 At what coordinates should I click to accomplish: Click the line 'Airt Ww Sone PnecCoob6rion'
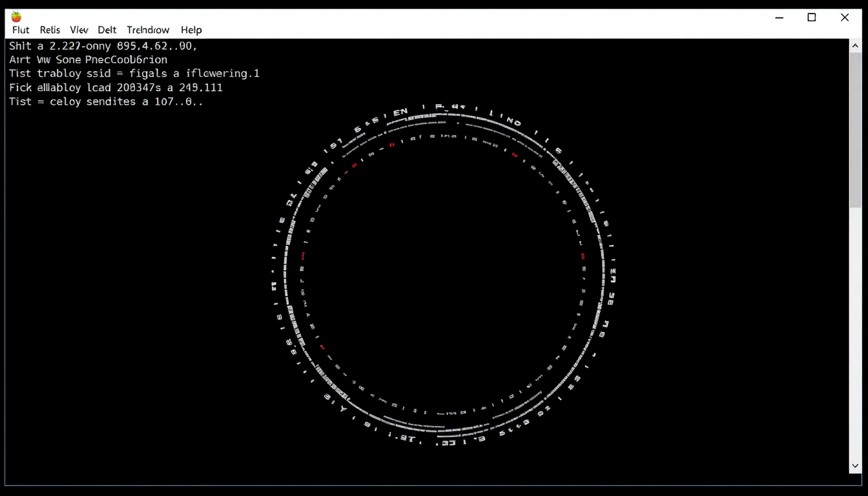coord(88,60)
